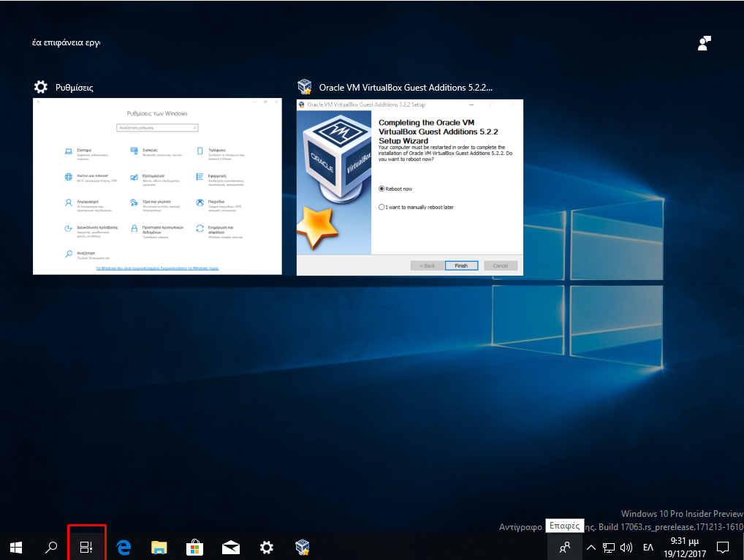Switch input language via ΕΛ indicator
The width and height of the screenshot is (744, 560).
[x=648, y=548]
